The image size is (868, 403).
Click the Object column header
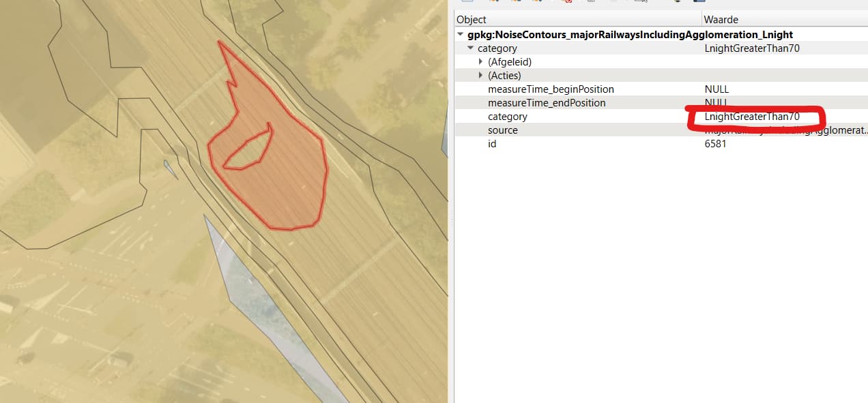click(578, 20)
